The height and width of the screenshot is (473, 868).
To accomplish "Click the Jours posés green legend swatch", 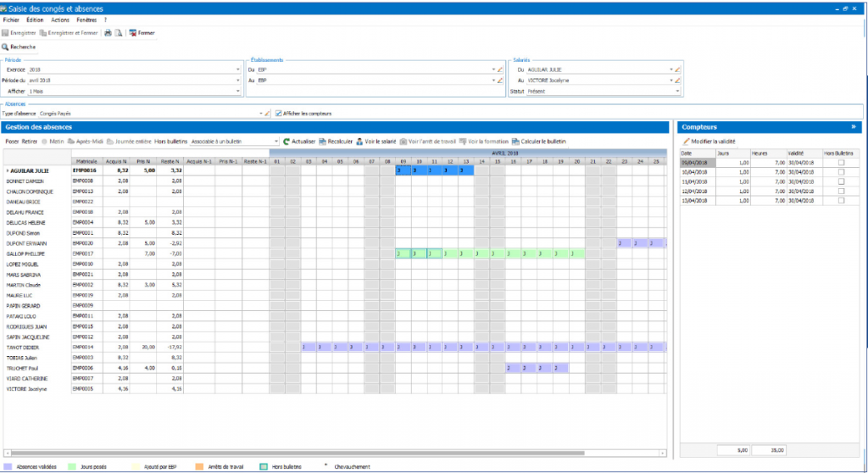I will pyautogui.click(x=72, y=467).
